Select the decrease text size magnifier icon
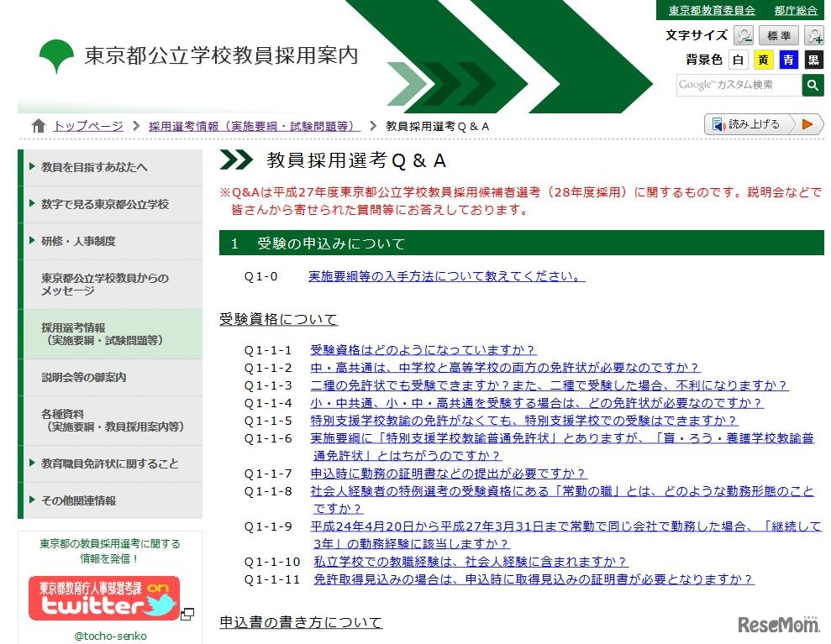 tap(744, 35)
